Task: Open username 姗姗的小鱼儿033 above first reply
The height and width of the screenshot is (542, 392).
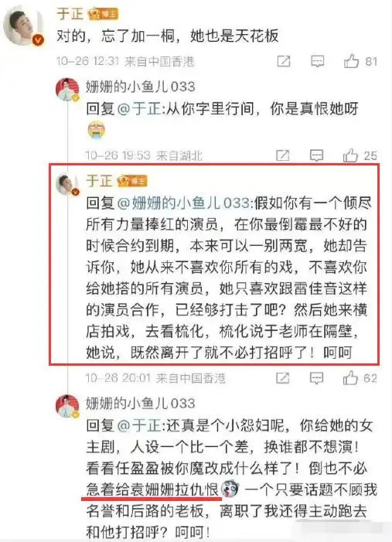Action: (141, 87)
